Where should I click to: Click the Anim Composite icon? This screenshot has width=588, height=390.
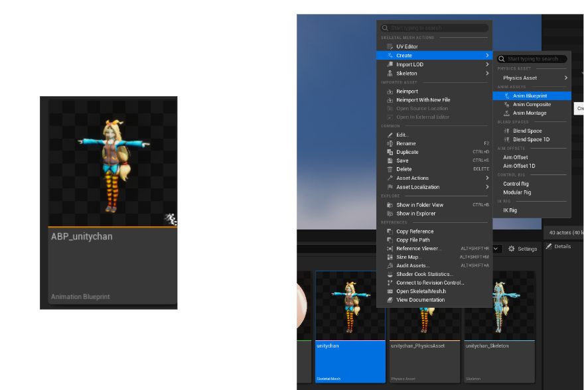506,105
